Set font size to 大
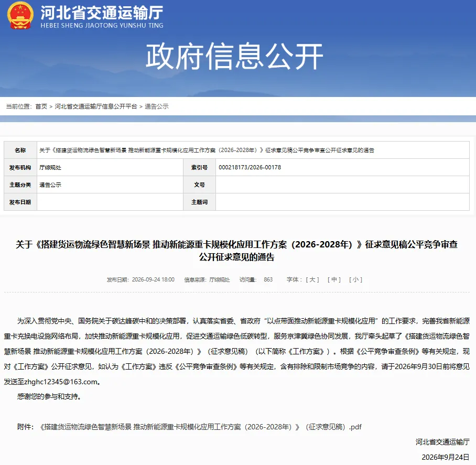The height and width of the screenshot is (465, 476). pos(312,279)
